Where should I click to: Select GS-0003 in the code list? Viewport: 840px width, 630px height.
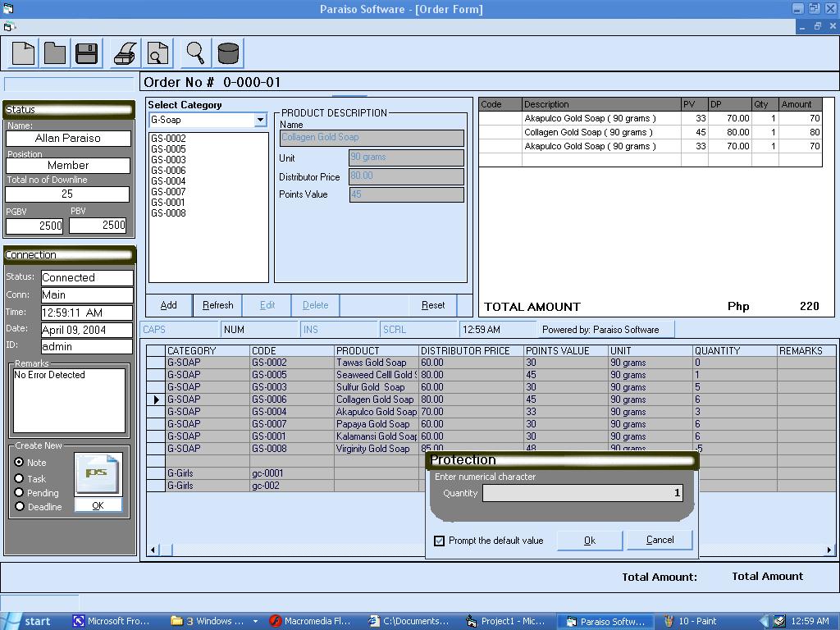168,160
